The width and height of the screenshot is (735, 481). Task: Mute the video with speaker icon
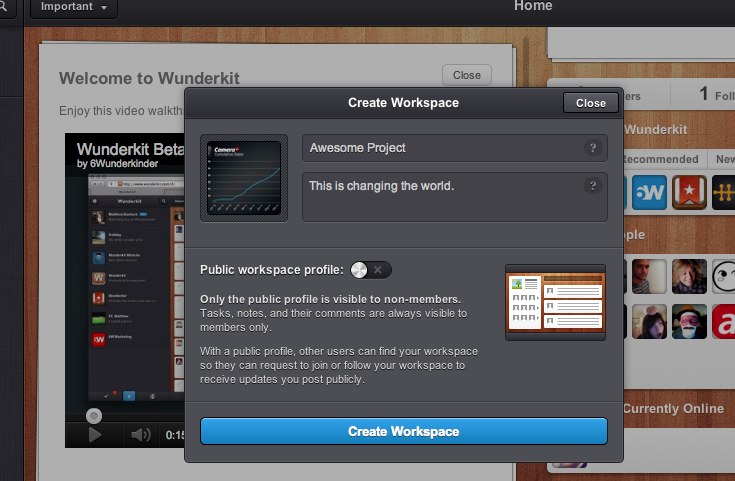tap(140, 435)
